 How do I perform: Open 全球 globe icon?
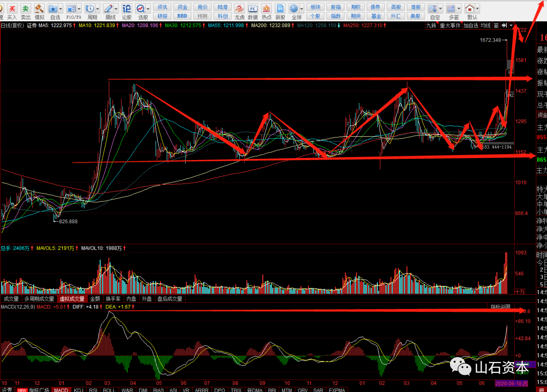[x=294, y=8]
